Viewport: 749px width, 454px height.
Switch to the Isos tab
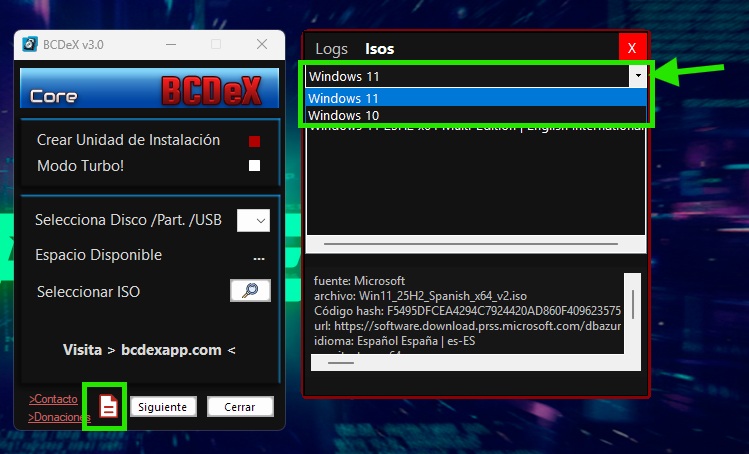[380, 49]
